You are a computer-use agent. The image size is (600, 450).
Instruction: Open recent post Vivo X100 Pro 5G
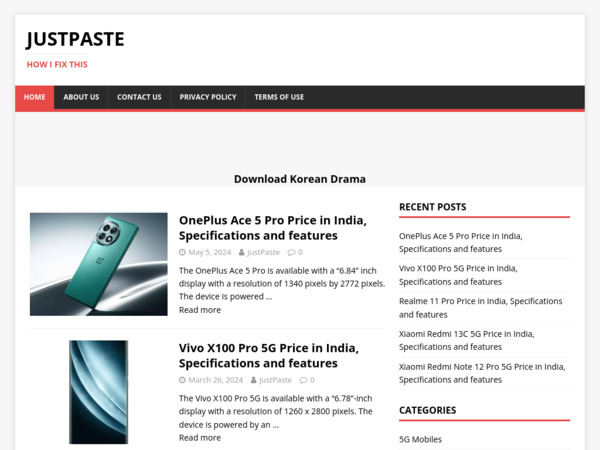pos(458,275)
